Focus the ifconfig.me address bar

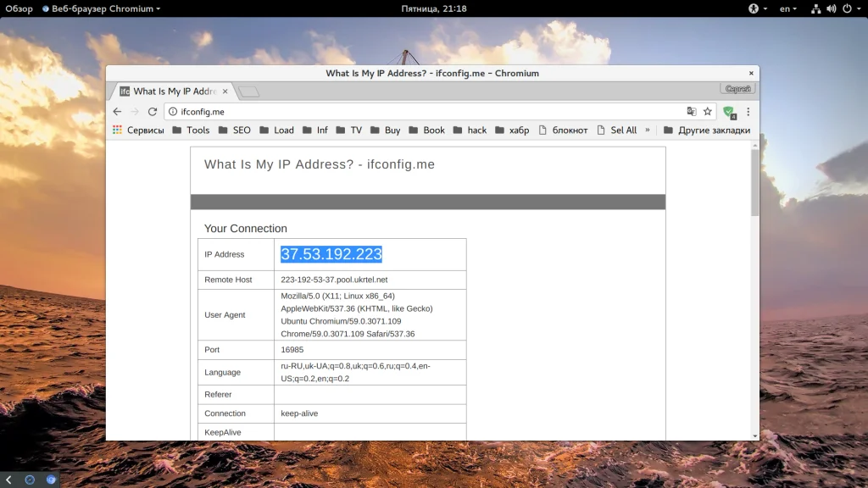[426, 112]
